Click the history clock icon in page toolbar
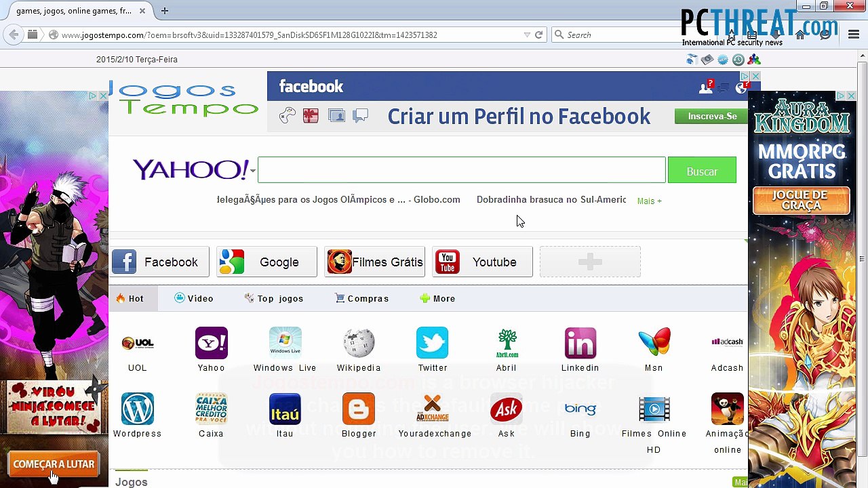 click(738, 60)
